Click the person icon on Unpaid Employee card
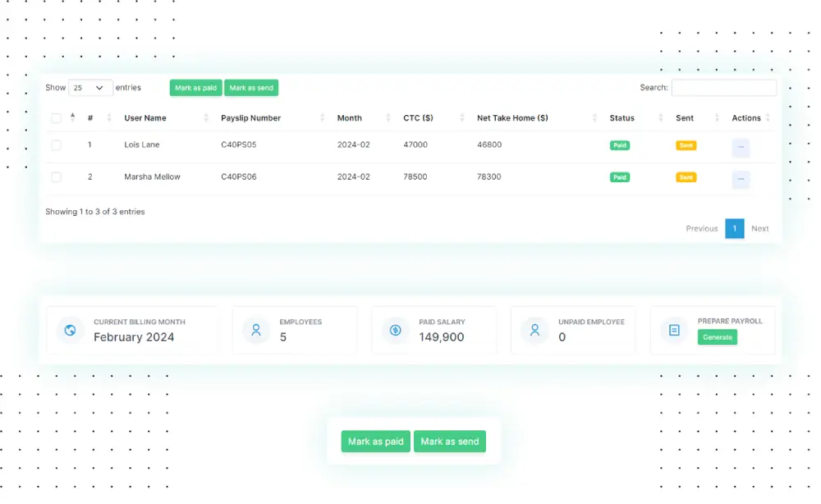 pyautogui.click(x=534, y=330)
